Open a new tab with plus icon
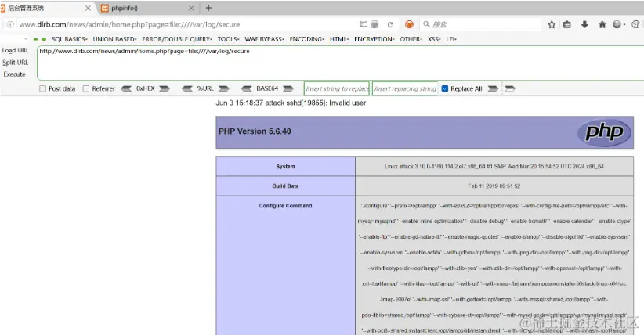The height and width of the screenshot is (335, 644). click(x=208, y=8)
